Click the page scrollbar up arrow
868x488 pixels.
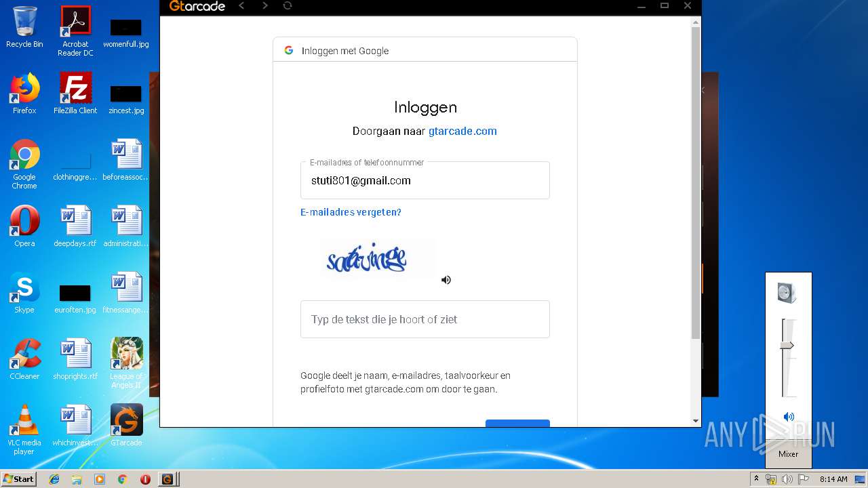click(x=695, y=22)
